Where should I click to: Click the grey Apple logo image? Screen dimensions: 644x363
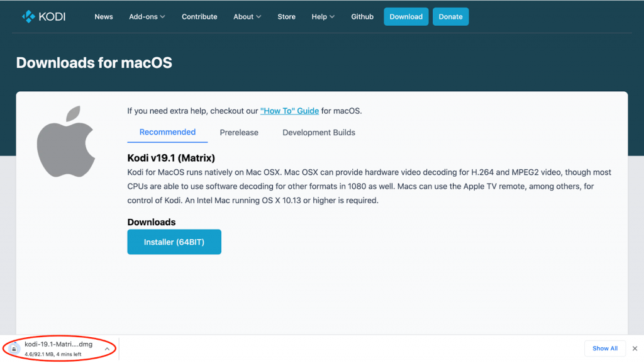(x=65, y=142)
